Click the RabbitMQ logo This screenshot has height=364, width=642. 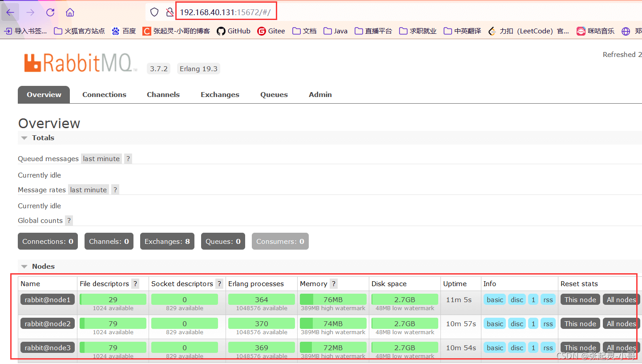coord(81,63)
